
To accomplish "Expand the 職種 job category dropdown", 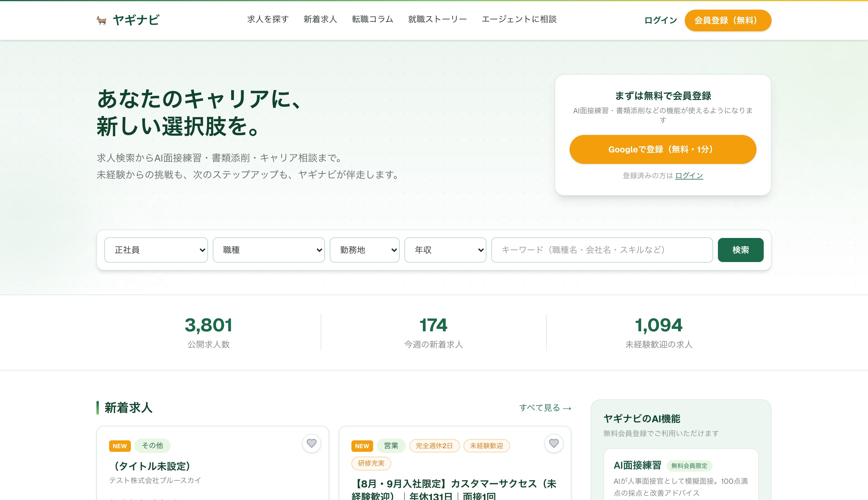I will (x=269, y=250).
